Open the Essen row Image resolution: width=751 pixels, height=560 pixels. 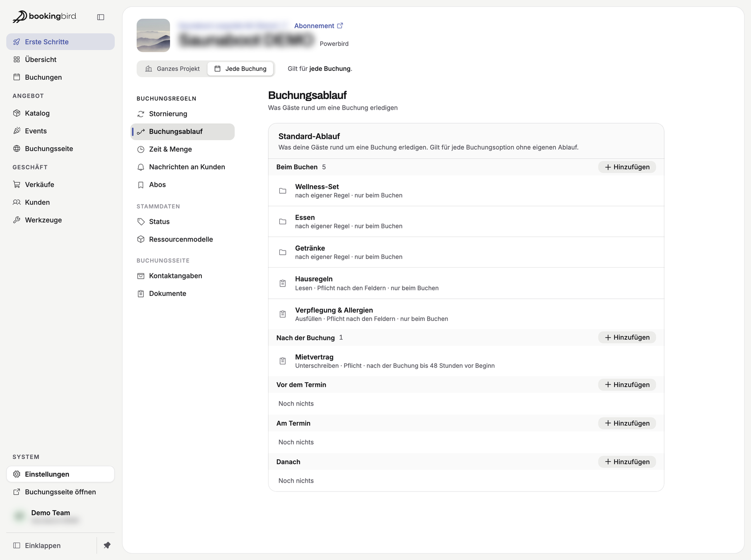[x=466, y=221]
